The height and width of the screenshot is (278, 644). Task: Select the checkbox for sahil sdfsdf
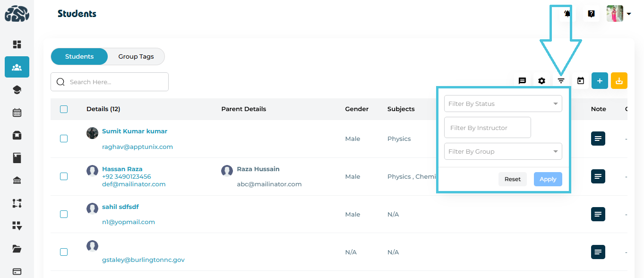click(x=64, y=214)
